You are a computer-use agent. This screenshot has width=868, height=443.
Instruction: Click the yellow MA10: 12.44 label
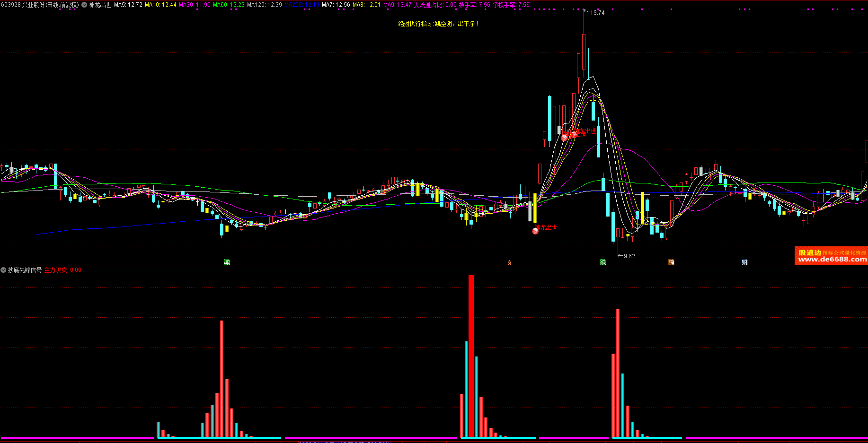(x=160, y=5)
